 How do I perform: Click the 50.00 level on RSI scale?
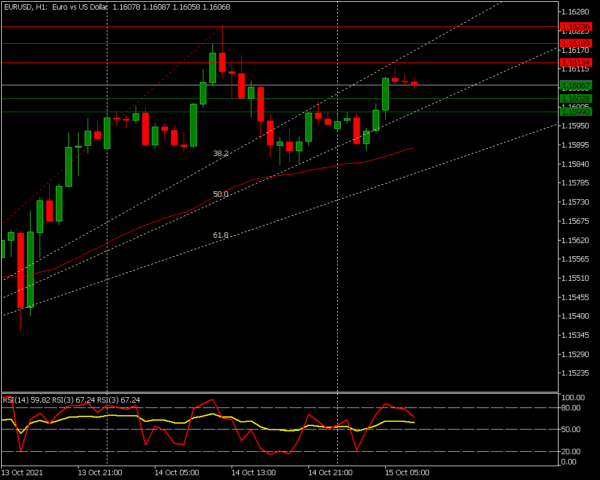571,429
